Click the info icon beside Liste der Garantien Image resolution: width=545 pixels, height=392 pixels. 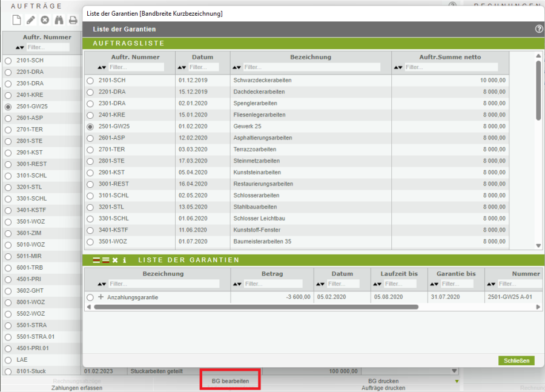[x=124, y=260]
